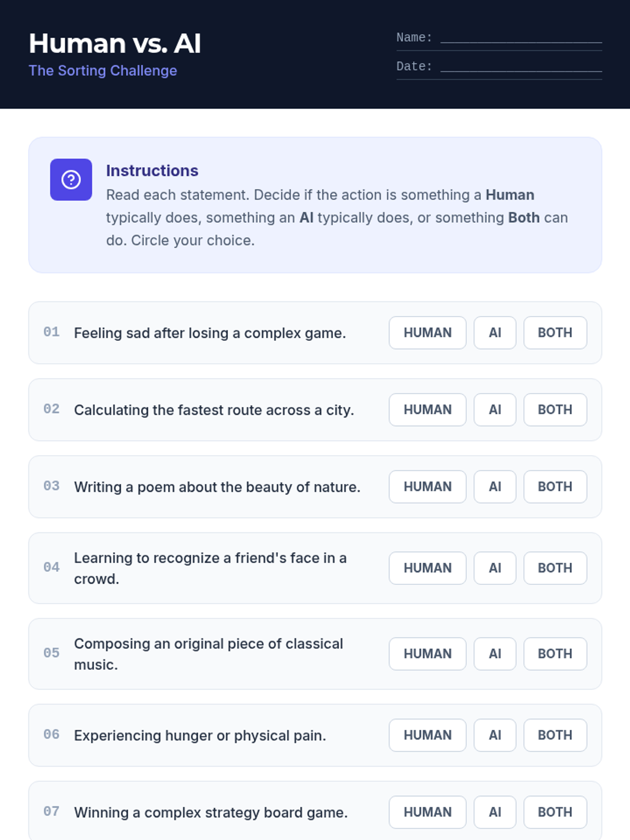The height and width of the screenshot is (840, 630).
Task: Pick AI for winning strategy board game
Action: click(x=495, y=813)
